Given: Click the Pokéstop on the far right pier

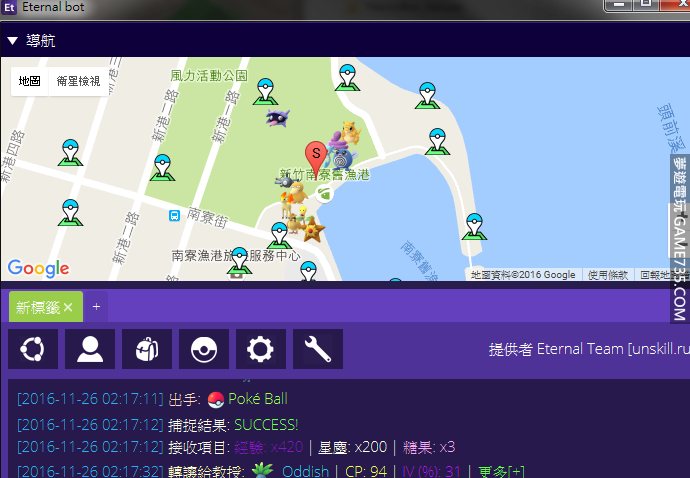Looking at the screenshot, I should click(474, 226).
